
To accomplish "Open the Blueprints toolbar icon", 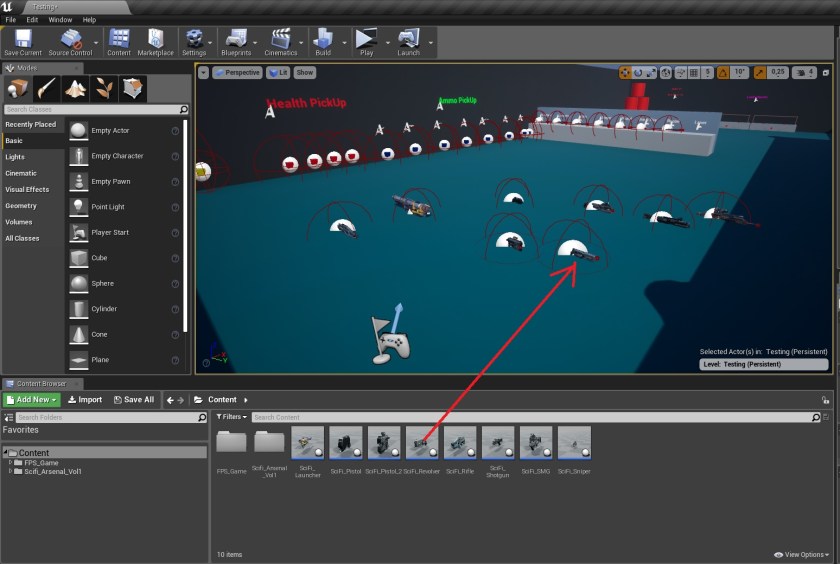I will pyautogui.click(x=237, y=41).
